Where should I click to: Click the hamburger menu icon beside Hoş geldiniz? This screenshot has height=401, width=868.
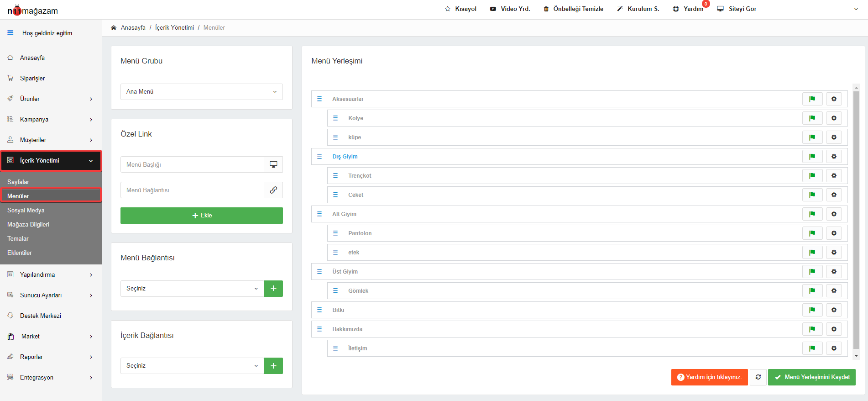tap(10, 33)
